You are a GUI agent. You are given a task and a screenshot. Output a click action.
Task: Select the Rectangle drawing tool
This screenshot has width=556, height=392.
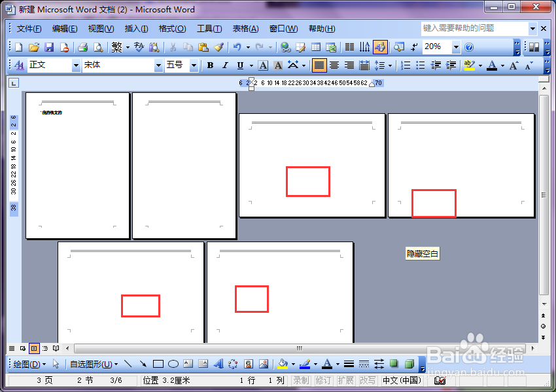click(158, 364)
